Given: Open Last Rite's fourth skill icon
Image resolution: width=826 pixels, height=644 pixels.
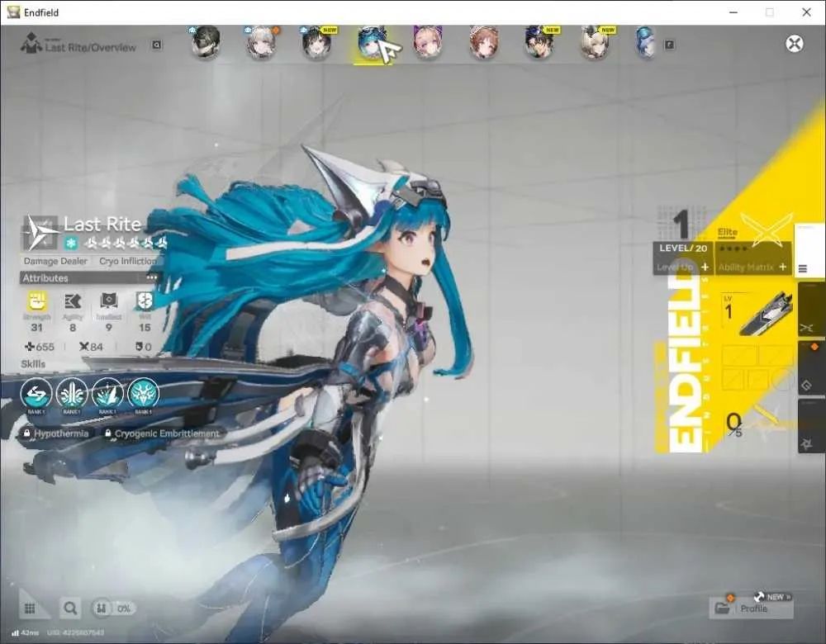Looking at the screenshot, I should click(x=143, y=393).
